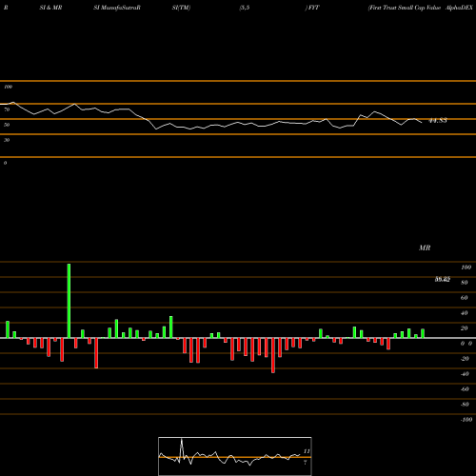Click the longest red MR bar
This screenshot has height=476, width=476.
(x=273, y=355)
